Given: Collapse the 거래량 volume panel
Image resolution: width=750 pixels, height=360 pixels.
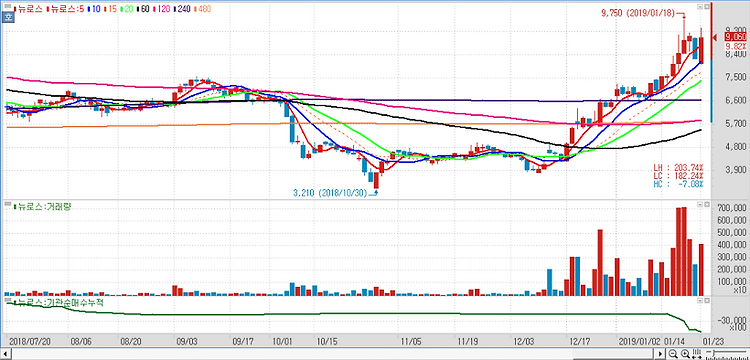Looking at the screenshot, I should pos(700,204).
